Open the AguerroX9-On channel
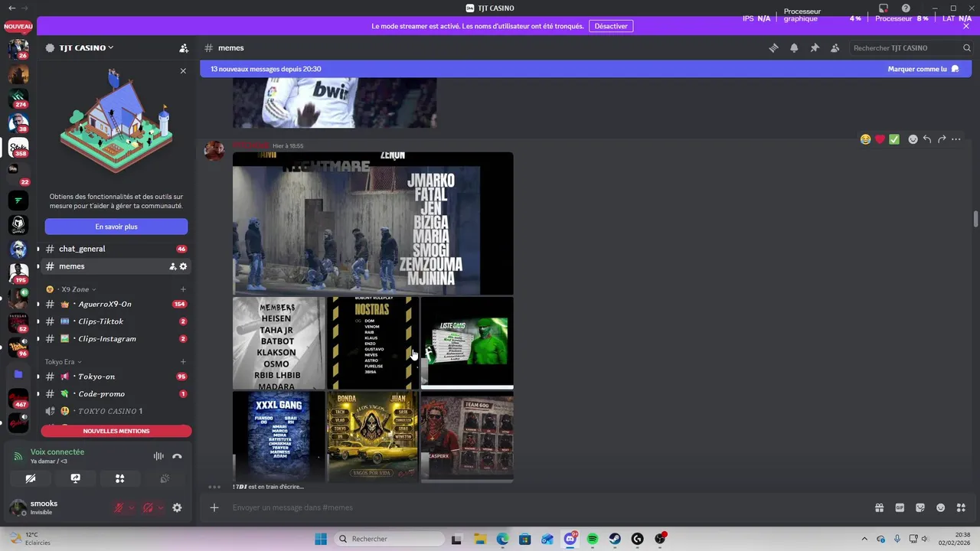Image resolution: width=980 pixels, height=551 pixels. click(x=116, y=304)
